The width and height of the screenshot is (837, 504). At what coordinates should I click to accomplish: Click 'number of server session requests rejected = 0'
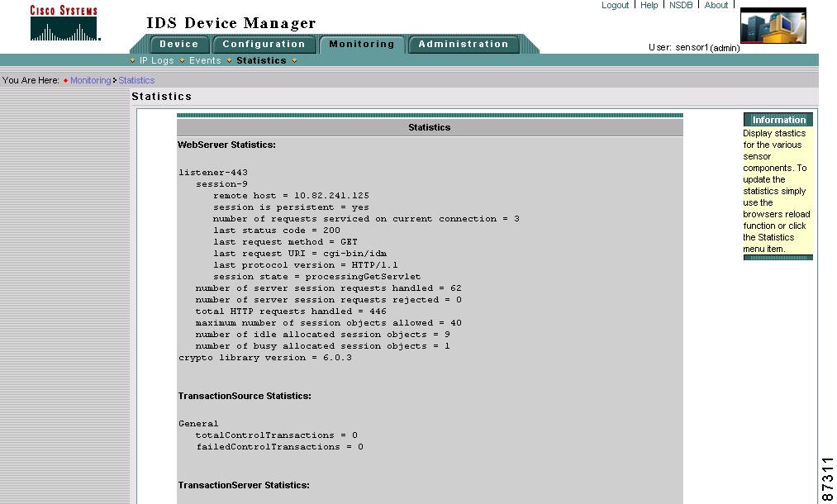[328, 300]
